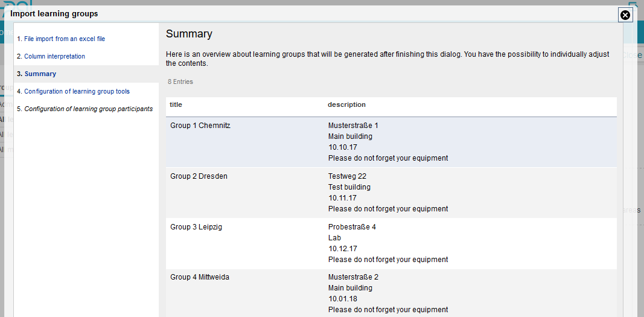
Task: Click the 10.12.17 date in Leipzig description
Action: tap(343, 249)
